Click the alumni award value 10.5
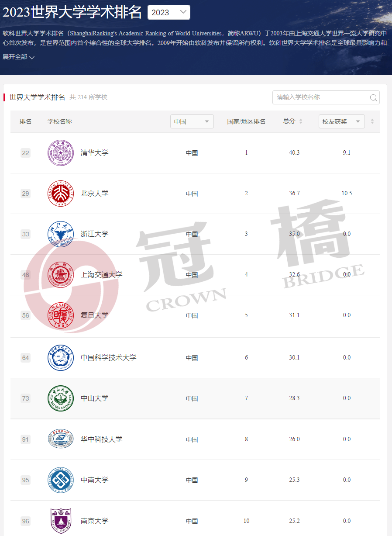The image size is (392, 536). 347,194
